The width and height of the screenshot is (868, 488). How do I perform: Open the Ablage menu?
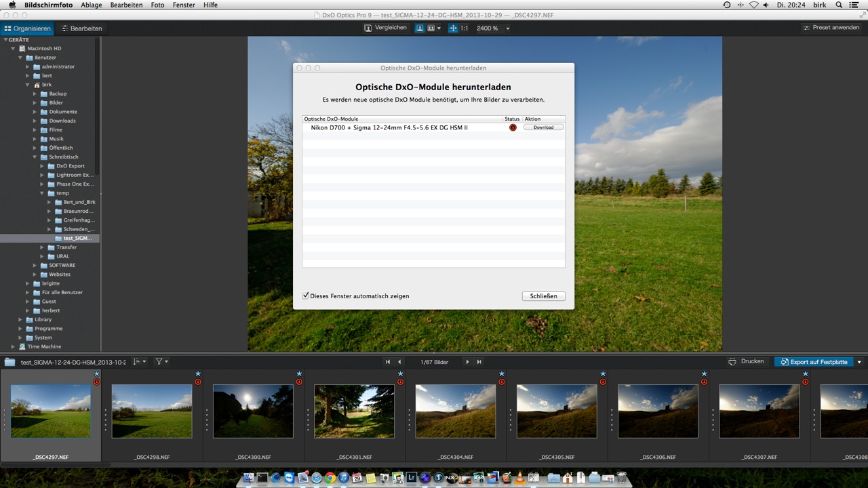[92, 5]
